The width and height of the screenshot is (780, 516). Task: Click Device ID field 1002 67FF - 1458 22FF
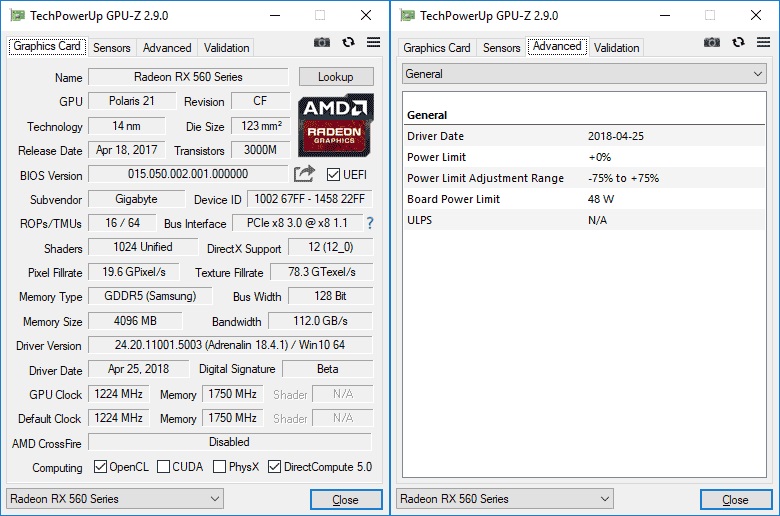(x=309, y=199)
